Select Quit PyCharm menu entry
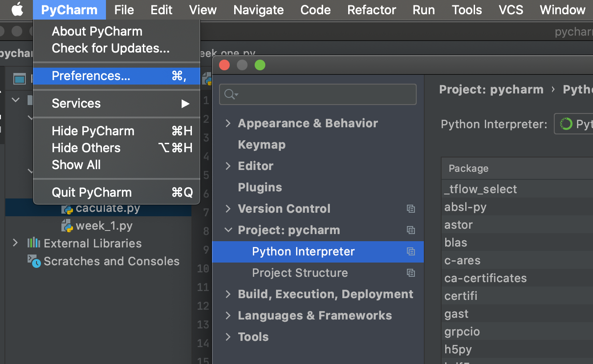This screenshot has width=593, height=364. tap(92, 192)
